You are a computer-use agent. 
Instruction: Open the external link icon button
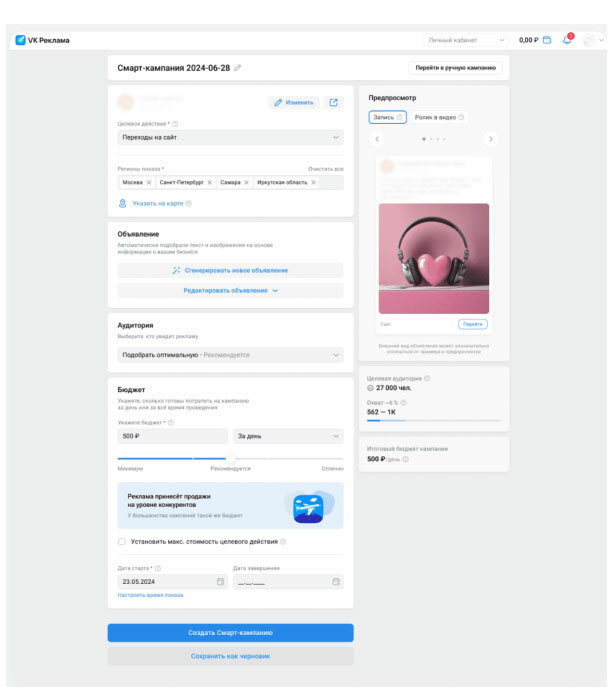click(334, 103)
